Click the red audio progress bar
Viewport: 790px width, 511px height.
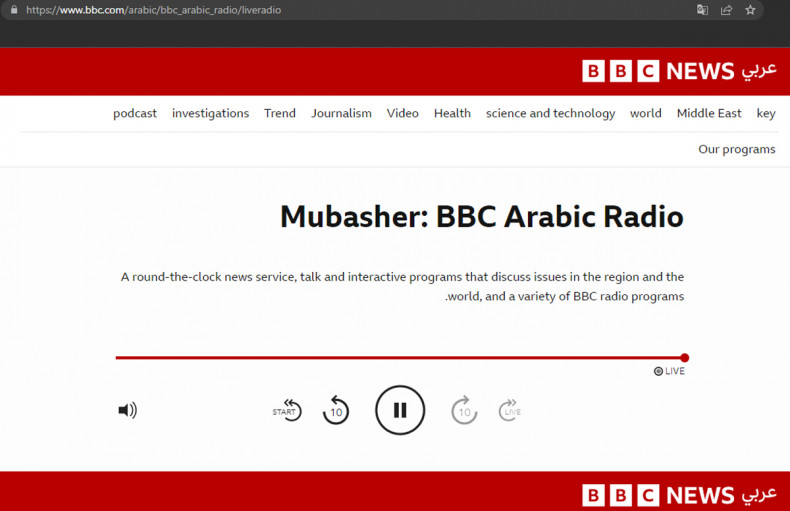pyautogui.click(x=400, y=357)
